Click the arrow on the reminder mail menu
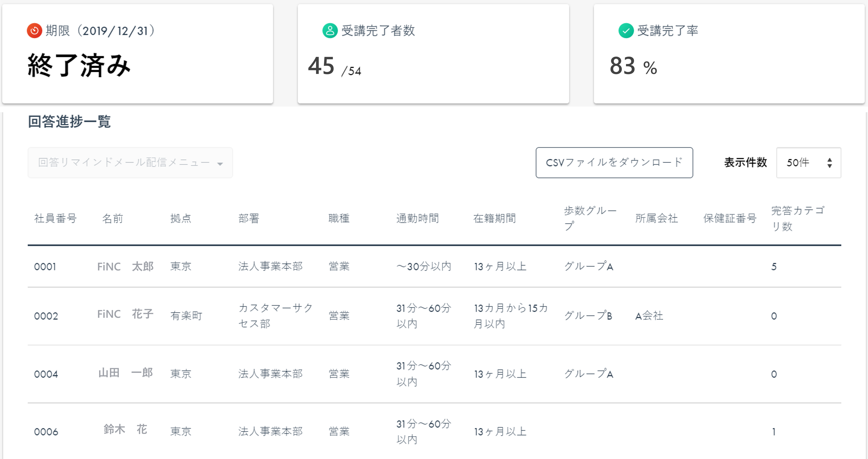Viewport: 868px width, 459px height. point(220,164)
